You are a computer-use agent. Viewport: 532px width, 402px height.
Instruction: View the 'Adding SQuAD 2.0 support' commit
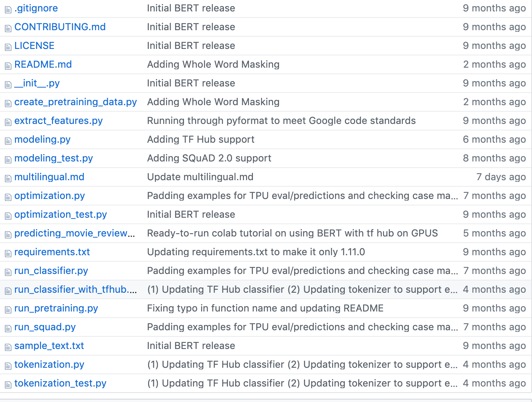click(x=209, y=158)
